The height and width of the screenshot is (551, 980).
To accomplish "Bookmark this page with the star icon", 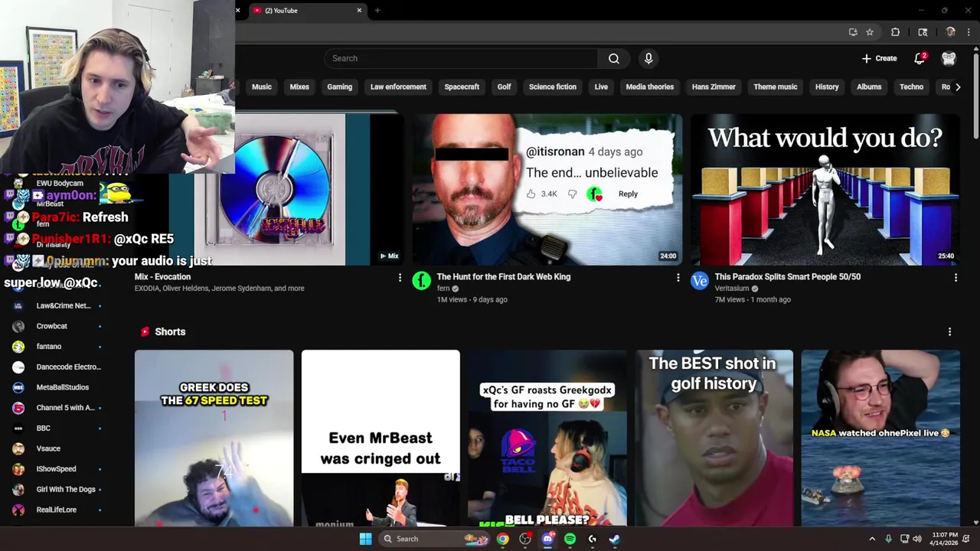I will click(x=870, y=32).
